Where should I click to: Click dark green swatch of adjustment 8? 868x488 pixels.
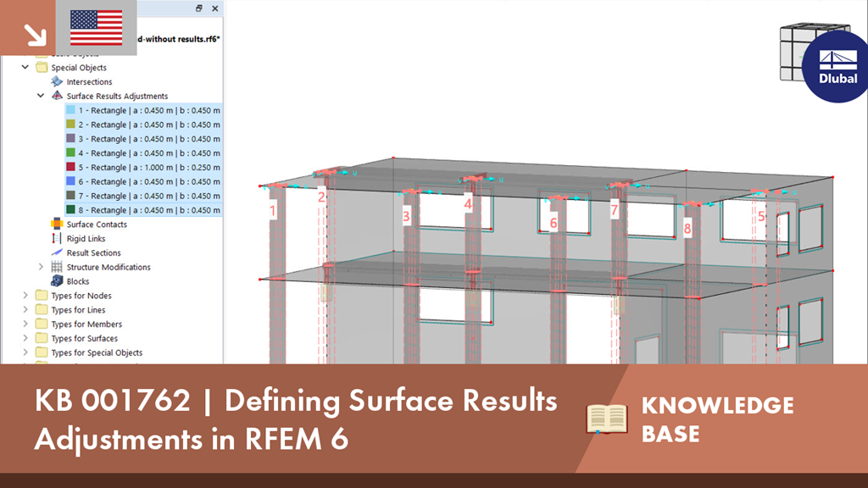71,210
